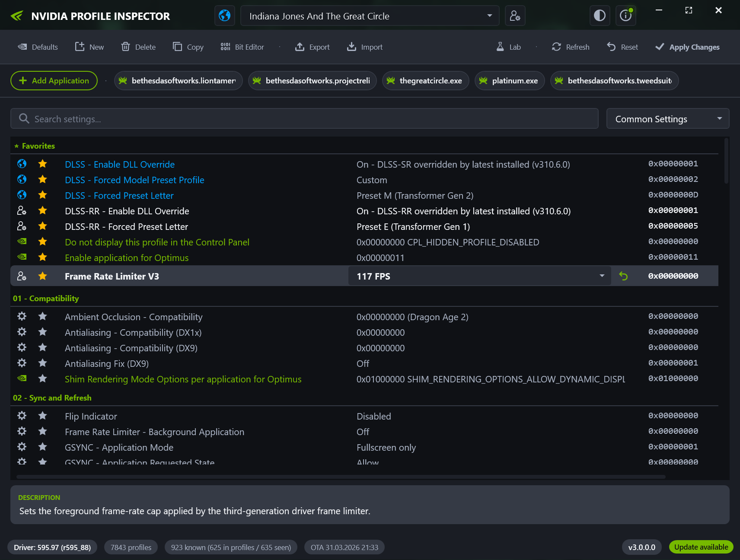Click the OTA 31.03.2026 21:33 status badge

pos(344,547)
